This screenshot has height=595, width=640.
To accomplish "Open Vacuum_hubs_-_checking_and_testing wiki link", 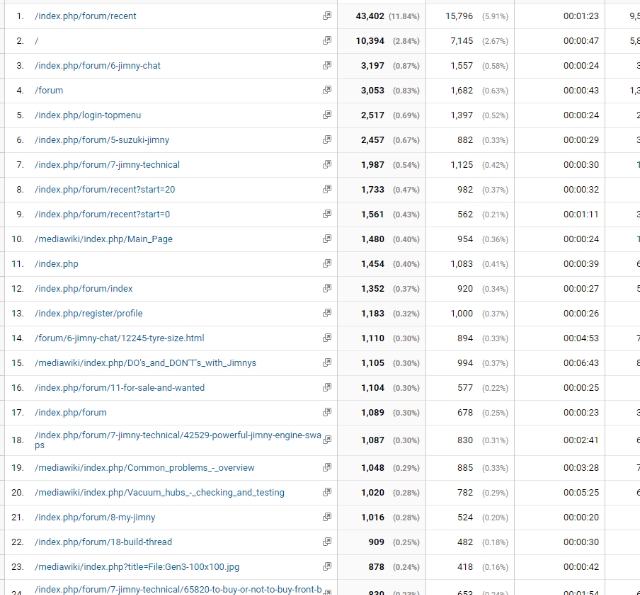I will (x=159, y=493).
